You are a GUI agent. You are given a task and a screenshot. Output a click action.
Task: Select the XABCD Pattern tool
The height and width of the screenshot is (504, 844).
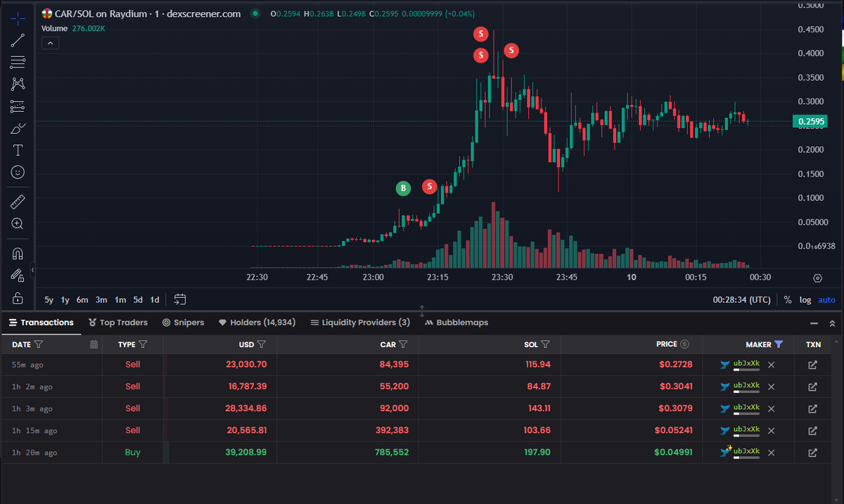coord(18,84)
